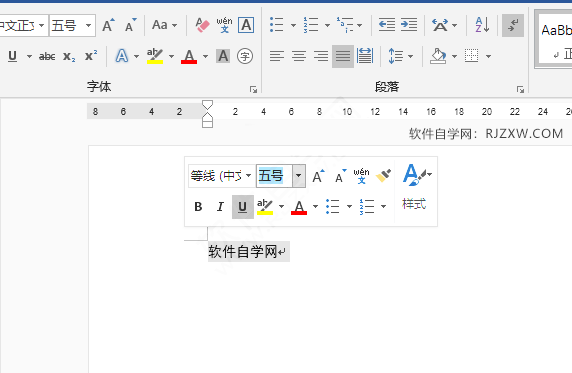Expand mini toolbar font size list
The height and width of the screenshot is (373, 572).
299,176
